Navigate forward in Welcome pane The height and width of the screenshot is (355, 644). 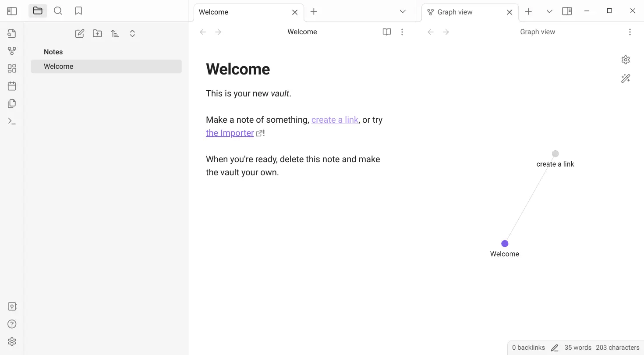click(218, 32)
